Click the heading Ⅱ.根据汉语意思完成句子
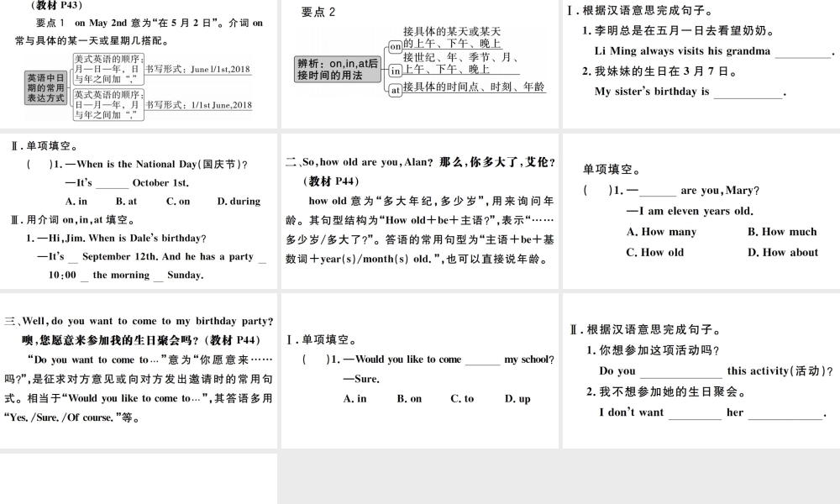The width and height of the screenshot is (840, 504). pos(645,329)
